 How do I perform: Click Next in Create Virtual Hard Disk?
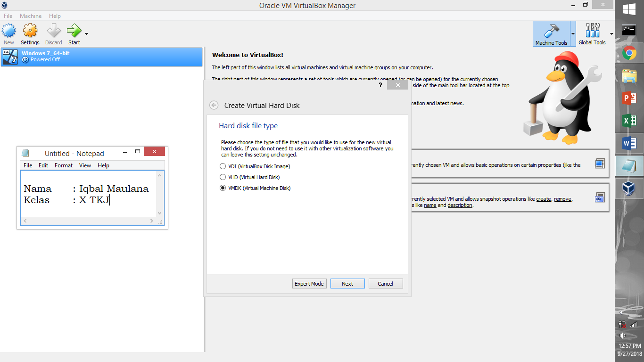click(x=347, y=284)
